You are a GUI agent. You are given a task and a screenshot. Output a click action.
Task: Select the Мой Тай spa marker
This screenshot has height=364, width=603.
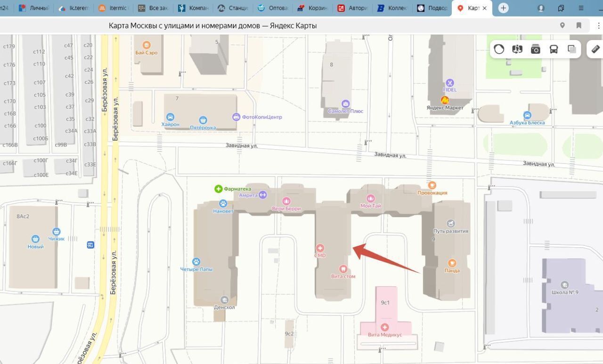click(x=370, y=198)
